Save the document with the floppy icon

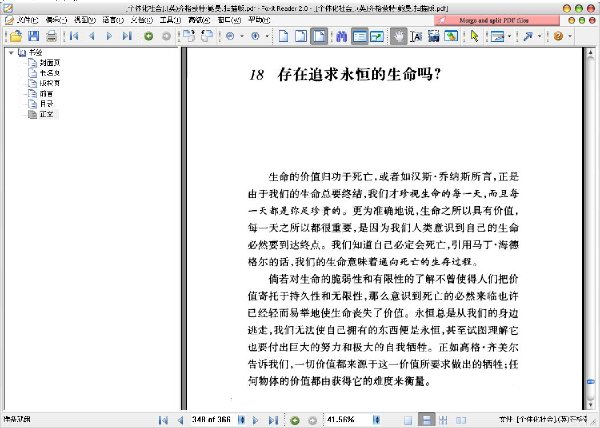(34, 36)
